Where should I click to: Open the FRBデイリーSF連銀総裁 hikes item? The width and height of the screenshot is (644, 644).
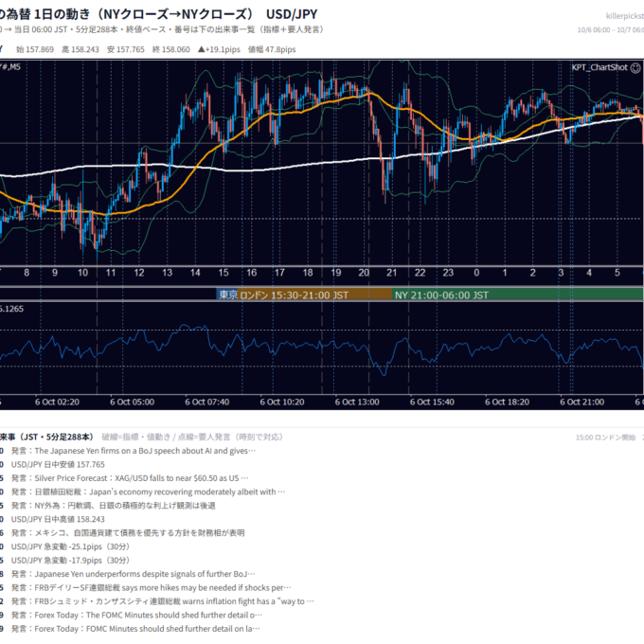152,588
